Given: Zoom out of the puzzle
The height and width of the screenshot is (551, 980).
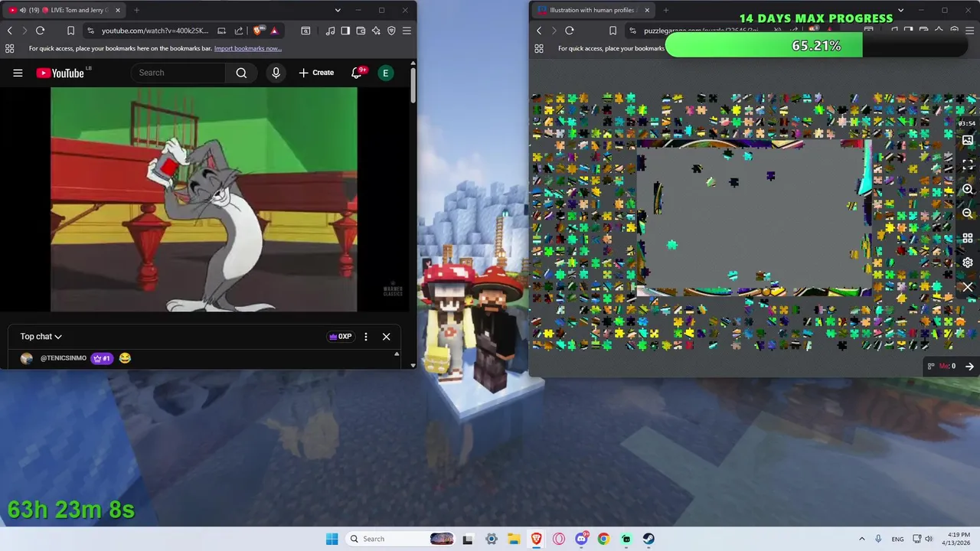Looking at the screenshot, I should pos(968,214).
